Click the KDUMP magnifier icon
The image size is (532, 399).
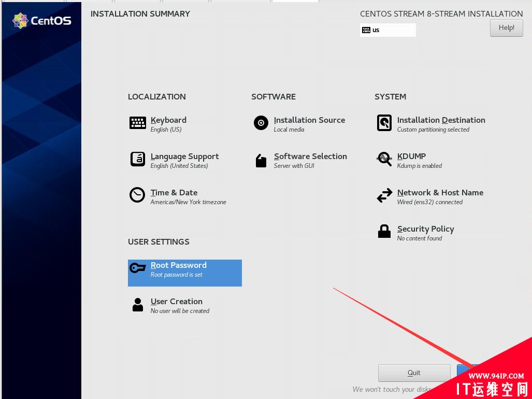[384, 159]
